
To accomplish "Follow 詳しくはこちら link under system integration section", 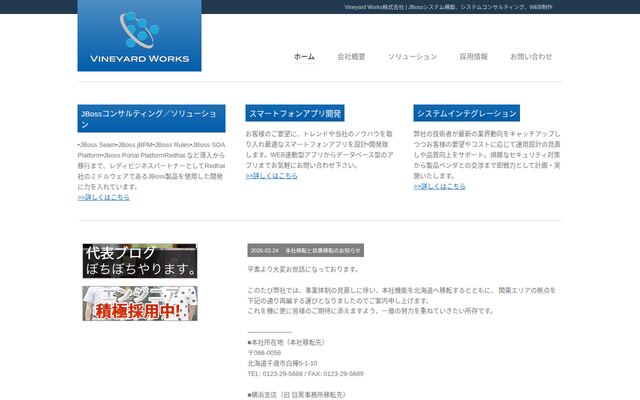I will pyautogui.click(x=439, y=187).
